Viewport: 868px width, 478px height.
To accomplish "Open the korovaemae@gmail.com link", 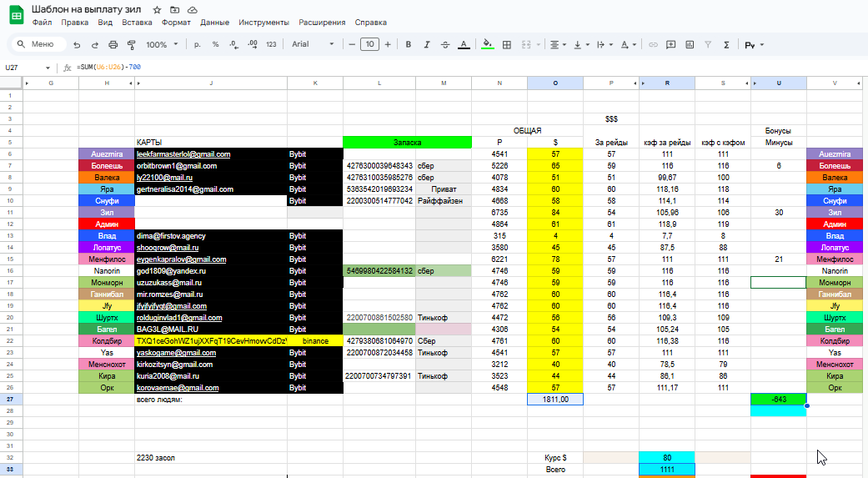I will (178, 388).
